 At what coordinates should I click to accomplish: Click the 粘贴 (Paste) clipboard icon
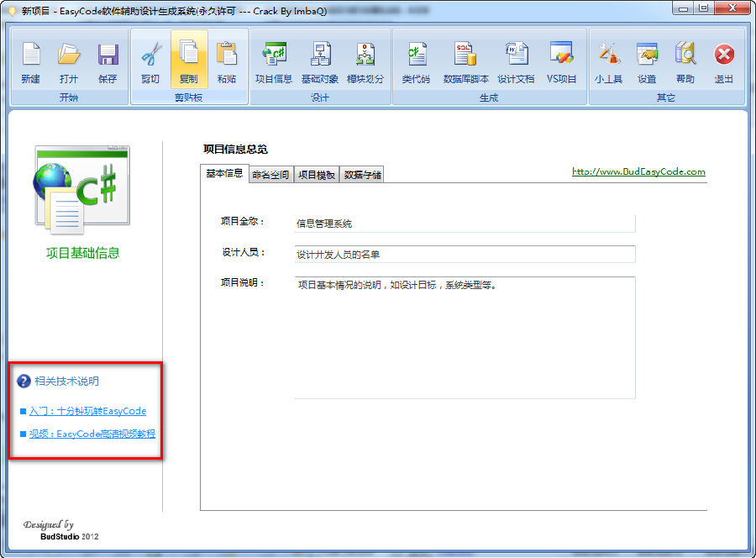[227, 62]
